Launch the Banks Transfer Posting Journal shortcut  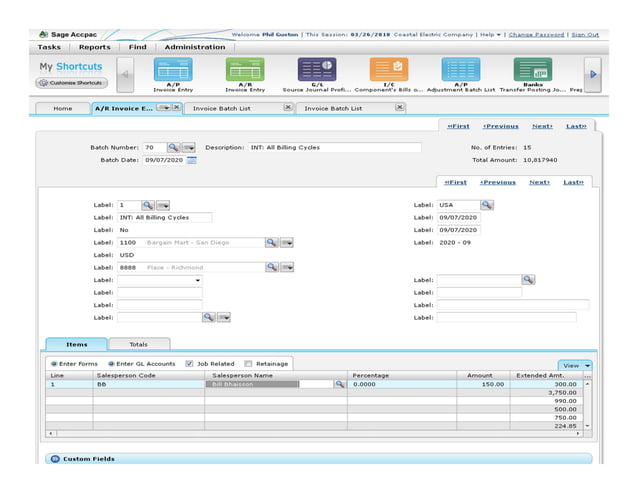point(532,70)
